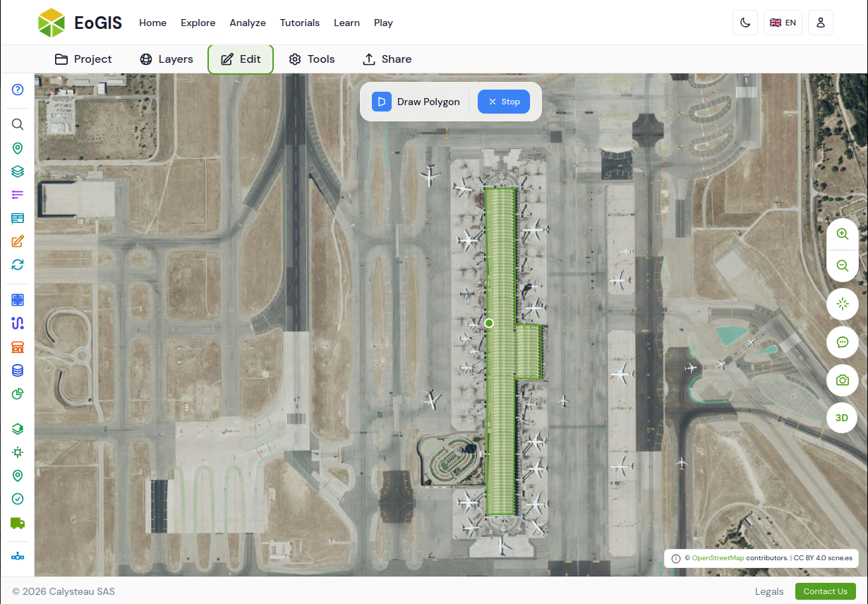Open the orange storefront sidebar icon
The width and height of the screenshot is (868, 604).
coord(18,347)
